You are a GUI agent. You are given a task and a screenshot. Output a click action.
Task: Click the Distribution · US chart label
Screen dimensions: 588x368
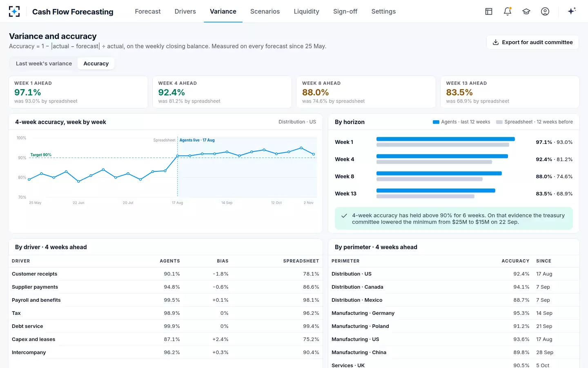(x=297, y=122)
